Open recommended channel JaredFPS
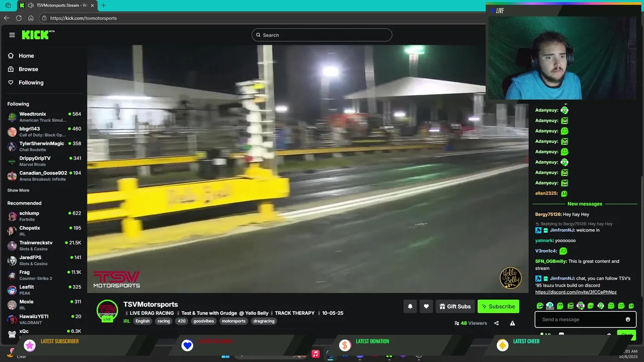This screenshot has height=362, width=644. click(44, 260)
